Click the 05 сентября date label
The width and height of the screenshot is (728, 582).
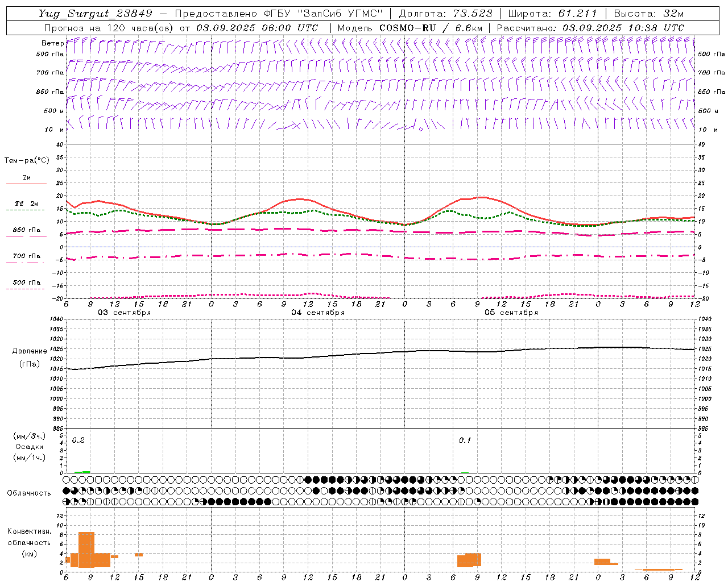(511, 313)
